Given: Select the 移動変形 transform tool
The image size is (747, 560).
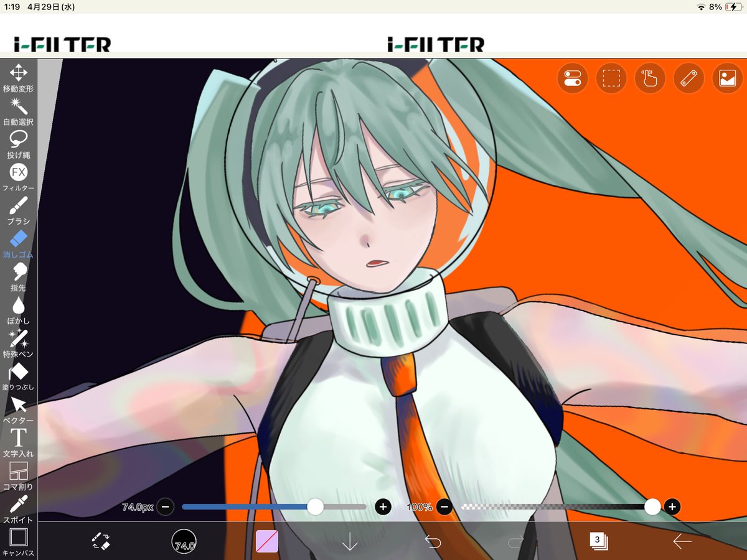Looking at the screenshot, I should pos(19,78).
